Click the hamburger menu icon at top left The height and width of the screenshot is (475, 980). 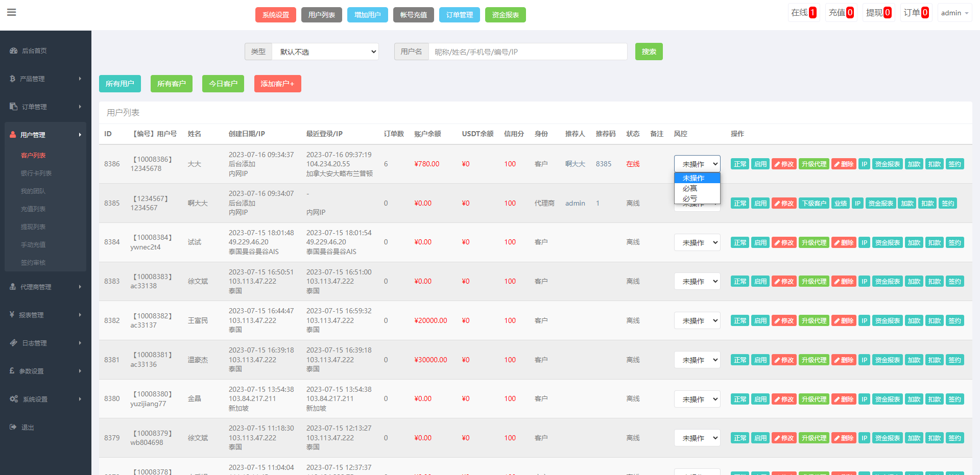click(x=11, y=12)
